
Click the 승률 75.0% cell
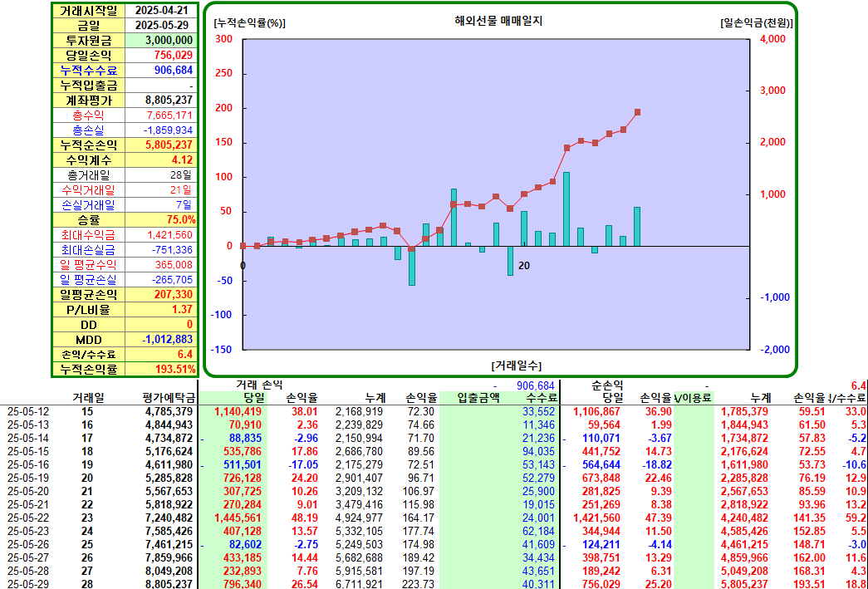[x=160, y=220]
